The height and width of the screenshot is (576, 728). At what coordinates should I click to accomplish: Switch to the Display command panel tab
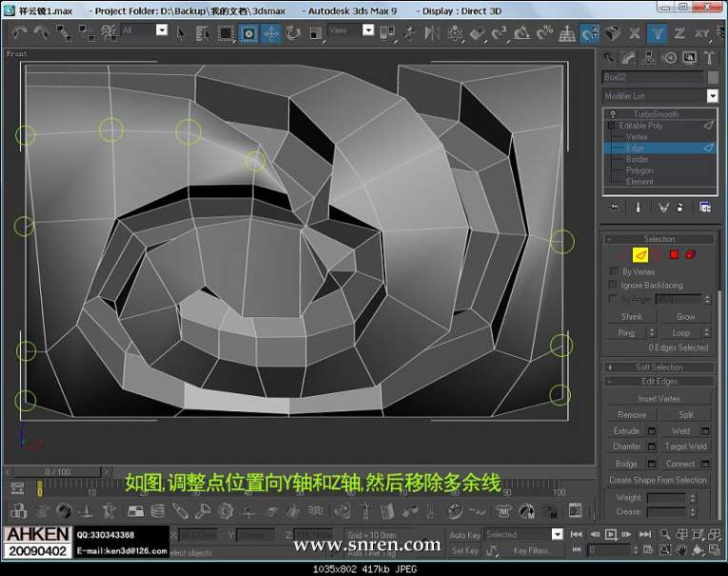point(690,57)
